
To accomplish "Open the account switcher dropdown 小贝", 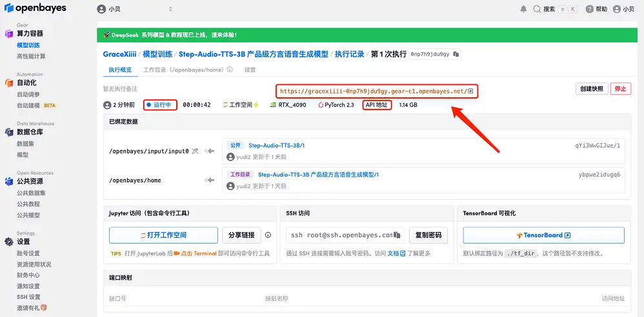I will (135, 9).
